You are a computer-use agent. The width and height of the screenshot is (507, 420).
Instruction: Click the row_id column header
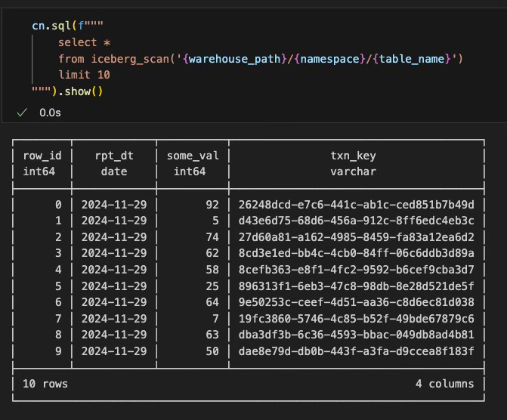[42, 156]
